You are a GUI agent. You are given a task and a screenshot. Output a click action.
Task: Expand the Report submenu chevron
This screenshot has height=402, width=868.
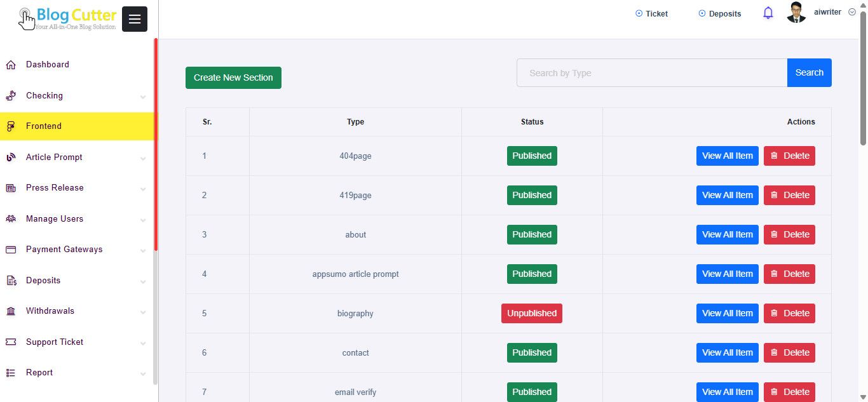point(143,374)
